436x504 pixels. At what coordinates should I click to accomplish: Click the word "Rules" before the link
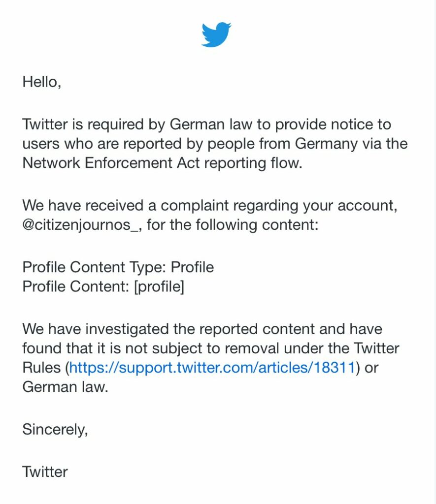41,367
